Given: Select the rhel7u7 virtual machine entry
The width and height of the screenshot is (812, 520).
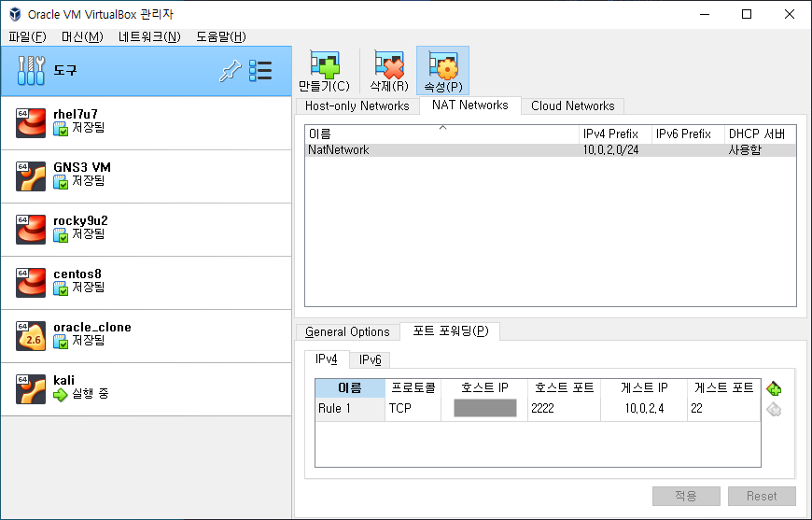Looking at the screenshot, I should (x=146, y=123).
